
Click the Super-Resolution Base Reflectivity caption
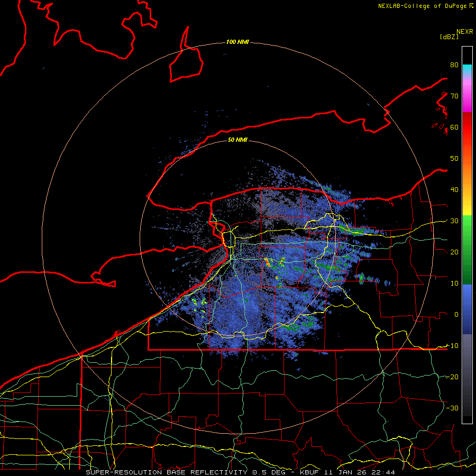(x=241, y=472)
